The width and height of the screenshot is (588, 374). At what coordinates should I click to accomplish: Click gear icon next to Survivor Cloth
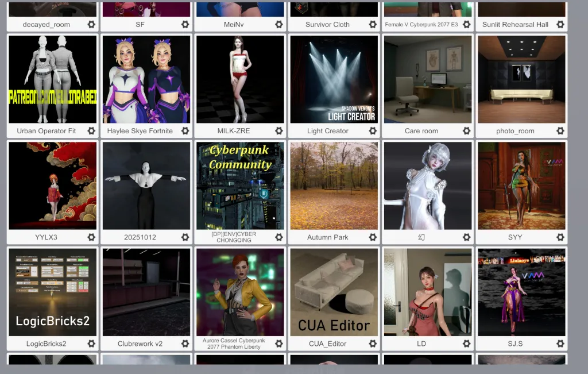click(x=373, y=24)
